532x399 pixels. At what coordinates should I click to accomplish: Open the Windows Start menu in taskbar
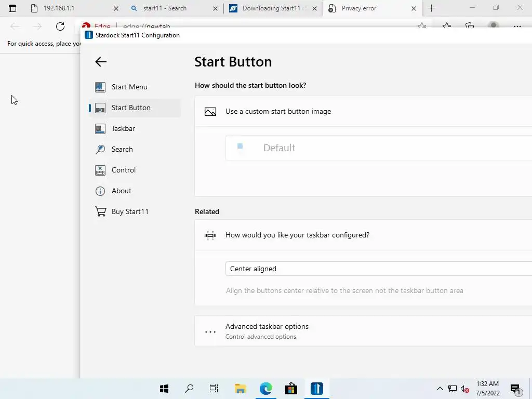(x=164, y=389)
